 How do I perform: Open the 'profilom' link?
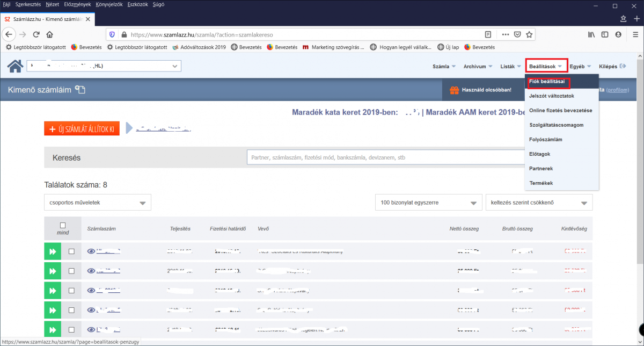pyautogui.click(x=617, y=90)
